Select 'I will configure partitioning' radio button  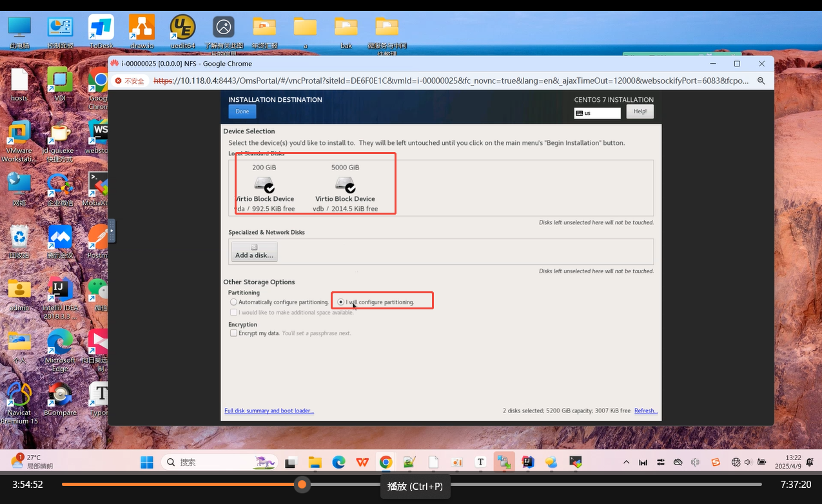(341, 302)
